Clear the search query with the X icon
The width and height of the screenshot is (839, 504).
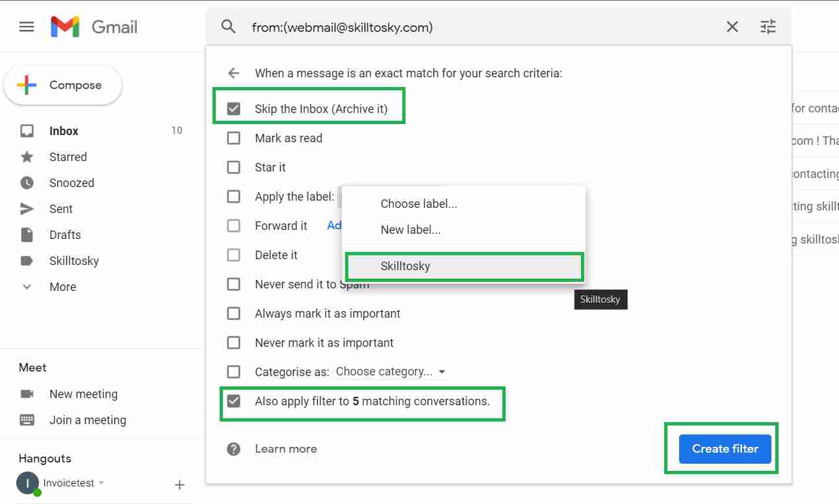coord(732,27)
